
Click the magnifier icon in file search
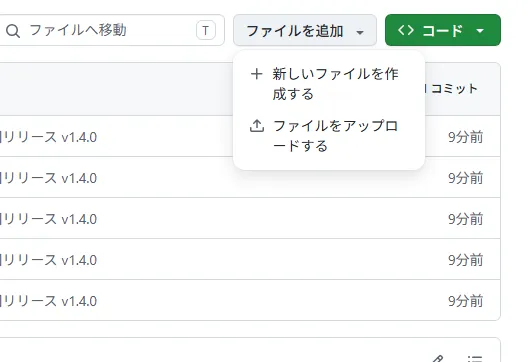click(13, 31)
